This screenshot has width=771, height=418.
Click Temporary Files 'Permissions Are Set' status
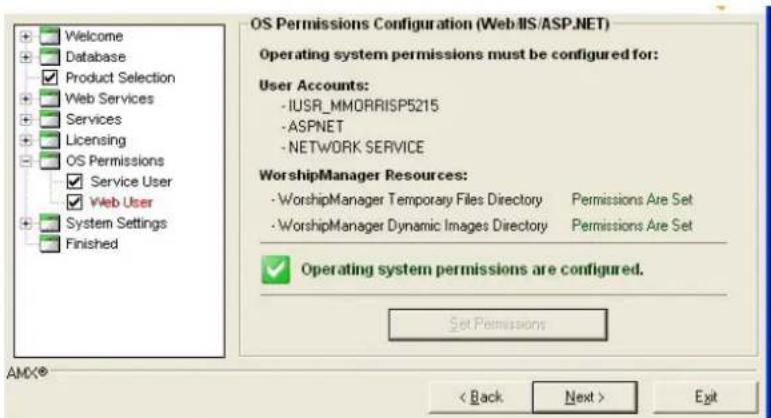point(632,200)
